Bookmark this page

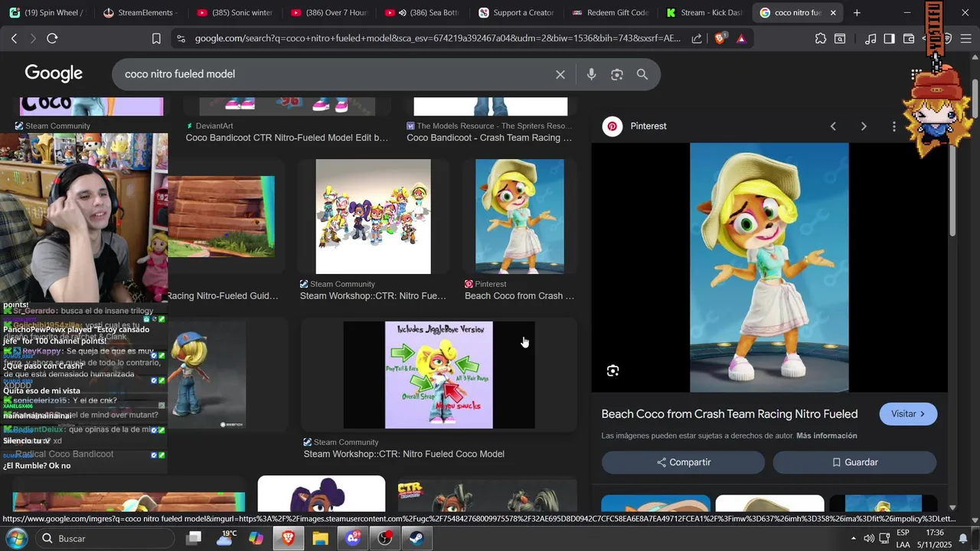(156, 38)
